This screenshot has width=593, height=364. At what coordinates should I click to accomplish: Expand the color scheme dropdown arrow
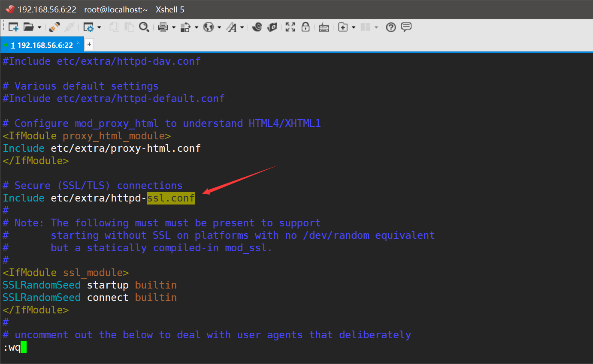coord(197,27)
